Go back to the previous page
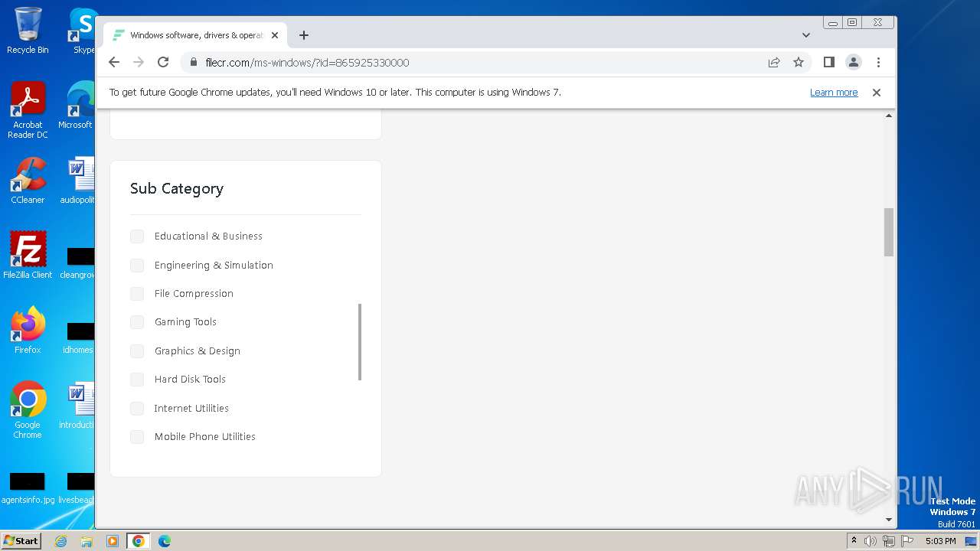Image resolution: width=980 pixels, height=551 pixels. (114, 62)
